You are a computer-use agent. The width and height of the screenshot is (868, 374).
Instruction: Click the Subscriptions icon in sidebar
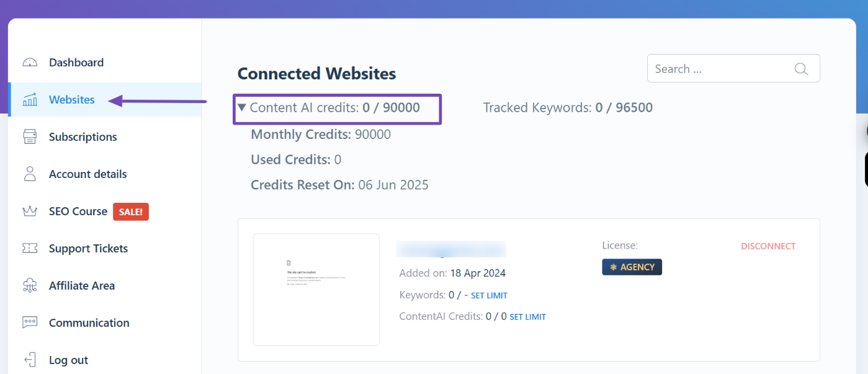pyautogui.click(x=30, y=137)
